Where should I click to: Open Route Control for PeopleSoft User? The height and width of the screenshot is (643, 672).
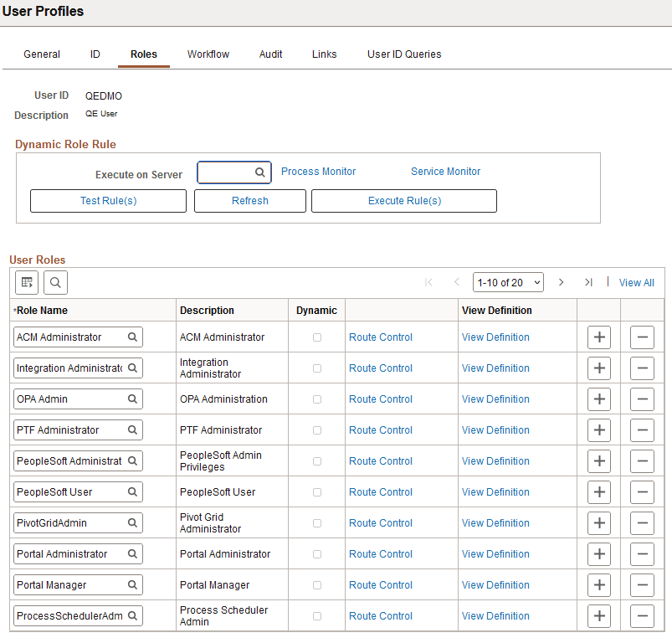coord(380,491)
